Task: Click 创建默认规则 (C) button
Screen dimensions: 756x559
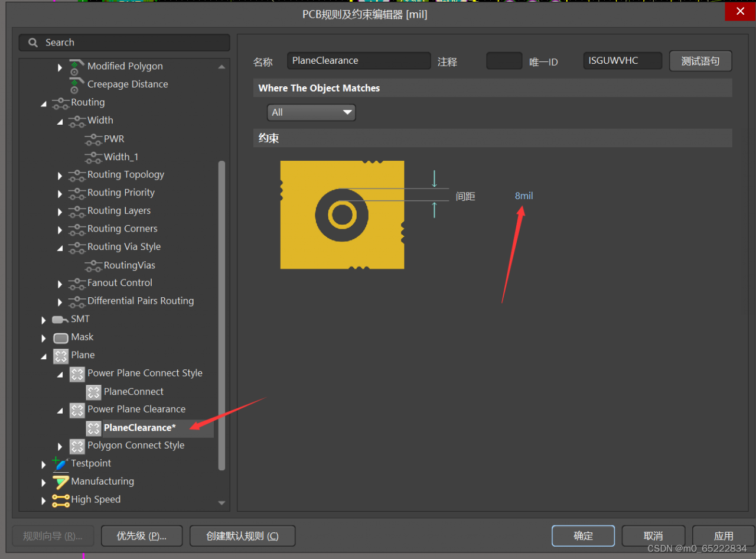Action: pyautogui.click(x=242, y=536)
